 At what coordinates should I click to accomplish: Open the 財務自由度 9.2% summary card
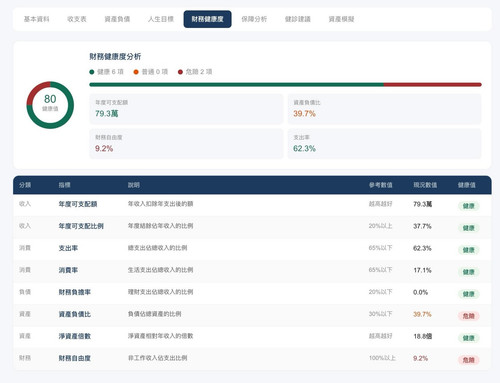186,144
